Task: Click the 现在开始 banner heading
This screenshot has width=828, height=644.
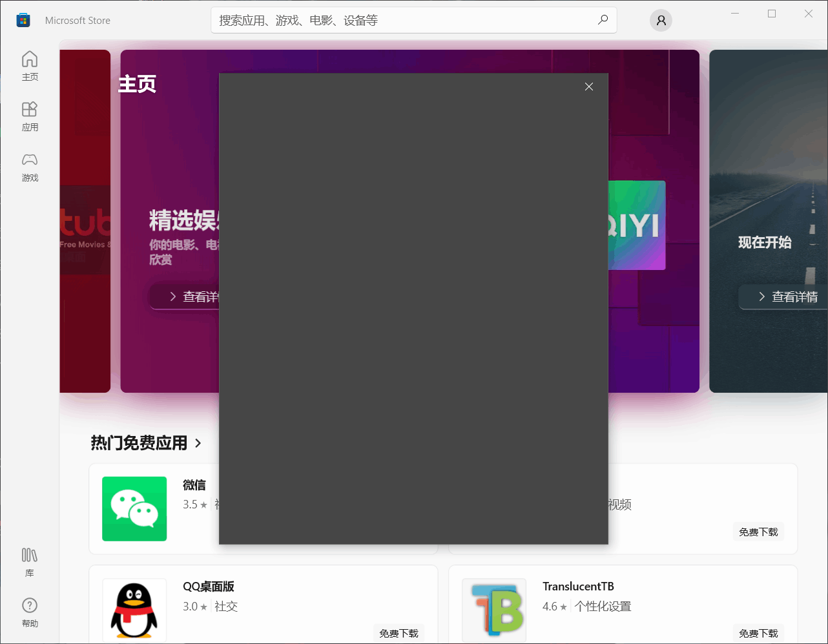Action: tap(765, 242)
